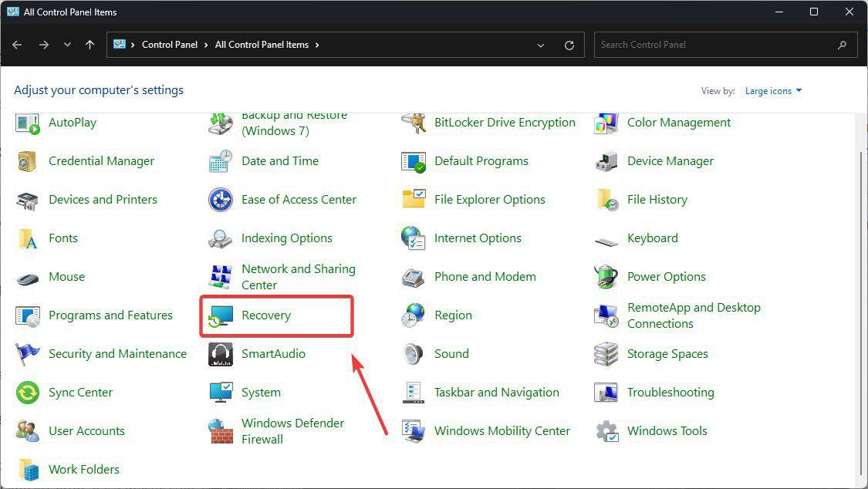Expand chevron before Control Panel breadcrumb
The height and width of the screenshot is (489, 868).
click(133, 45)
